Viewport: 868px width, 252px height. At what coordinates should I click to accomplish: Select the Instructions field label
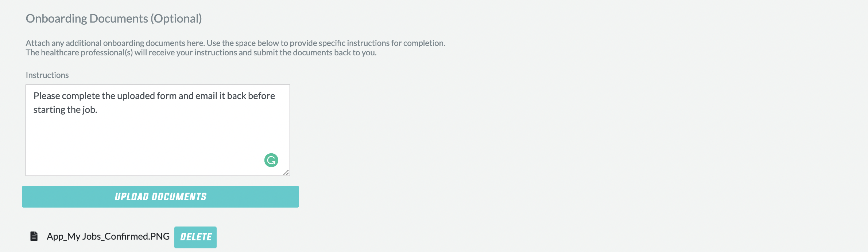click(47, 75)
